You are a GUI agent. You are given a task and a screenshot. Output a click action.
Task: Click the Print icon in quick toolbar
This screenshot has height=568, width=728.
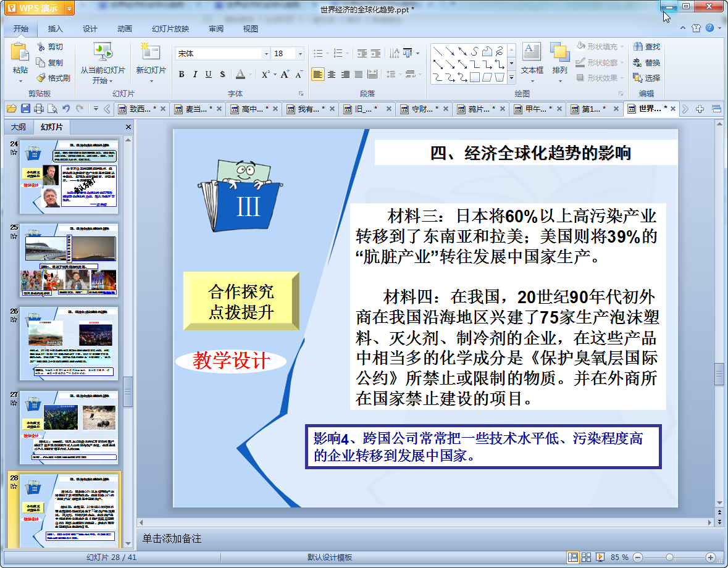tap(39, 109)
